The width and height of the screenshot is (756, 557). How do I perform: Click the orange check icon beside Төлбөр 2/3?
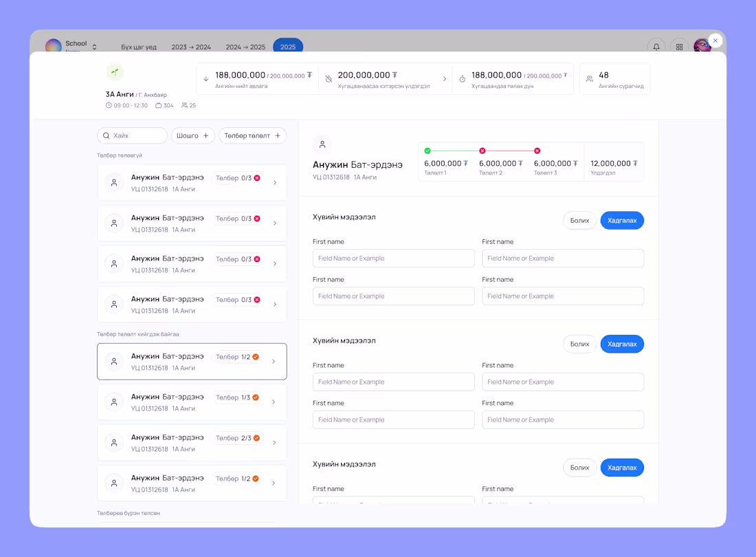click(x=256, y=438)
